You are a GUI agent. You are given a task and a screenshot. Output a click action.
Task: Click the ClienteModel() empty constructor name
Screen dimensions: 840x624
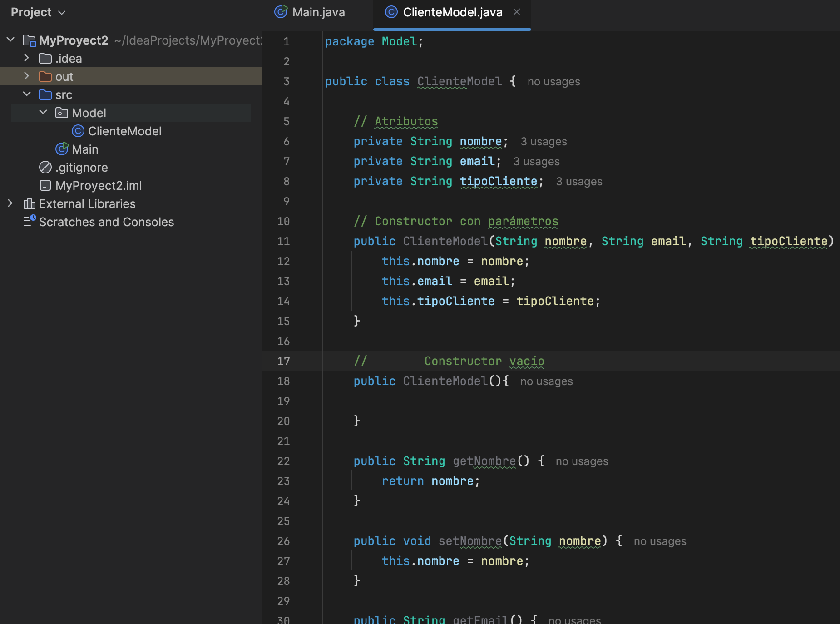445,381
